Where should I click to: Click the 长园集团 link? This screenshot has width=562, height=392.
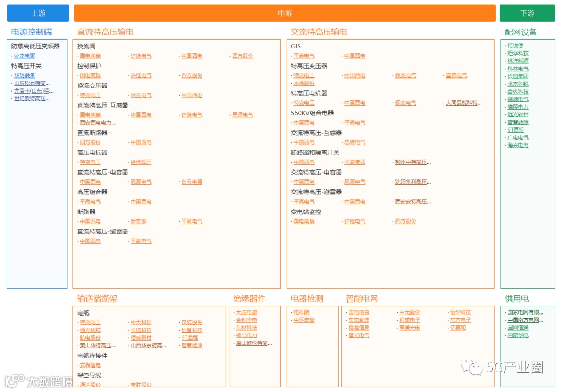(x=518, y=76)
